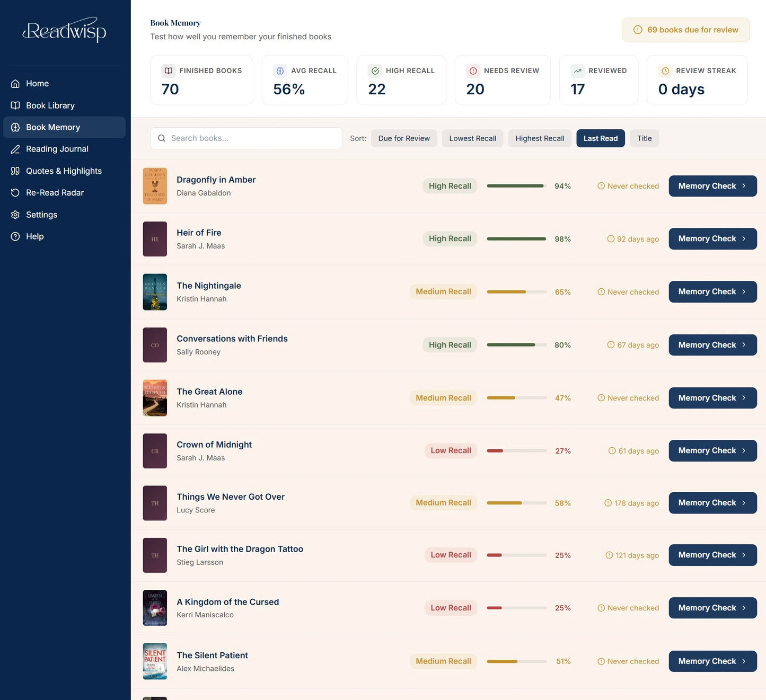Click the Heir of Fire title
Viewport: 766px width, 700px height.
199,233
